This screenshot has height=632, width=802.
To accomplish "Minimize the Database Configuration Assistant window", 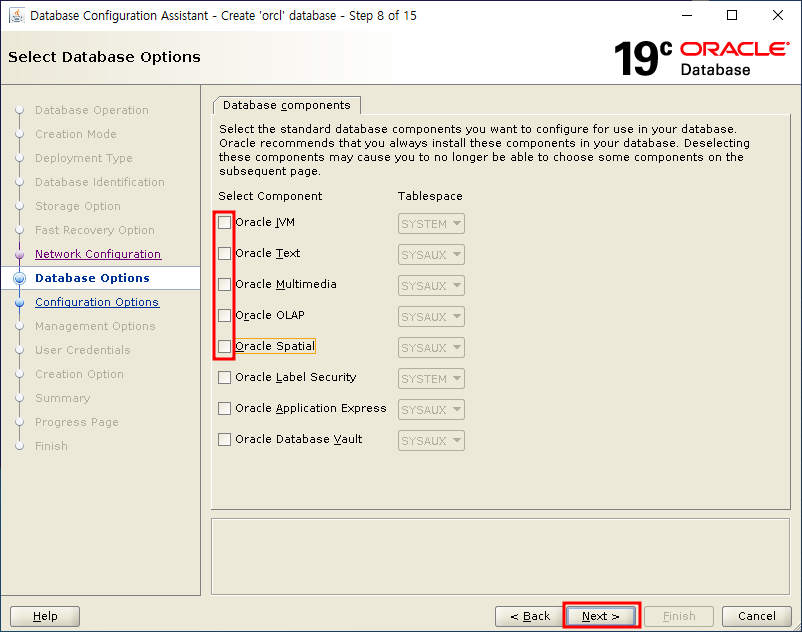I will (x=687, y=15).
